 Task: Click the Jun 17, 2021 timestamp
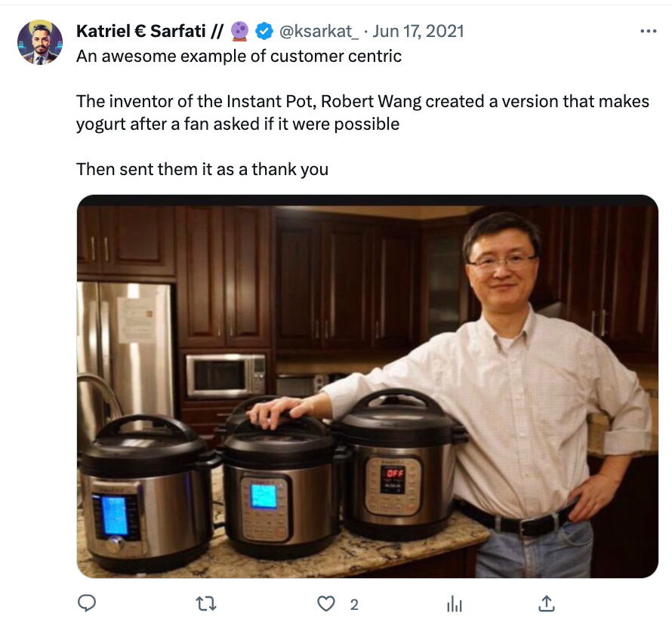coord(418,31)
